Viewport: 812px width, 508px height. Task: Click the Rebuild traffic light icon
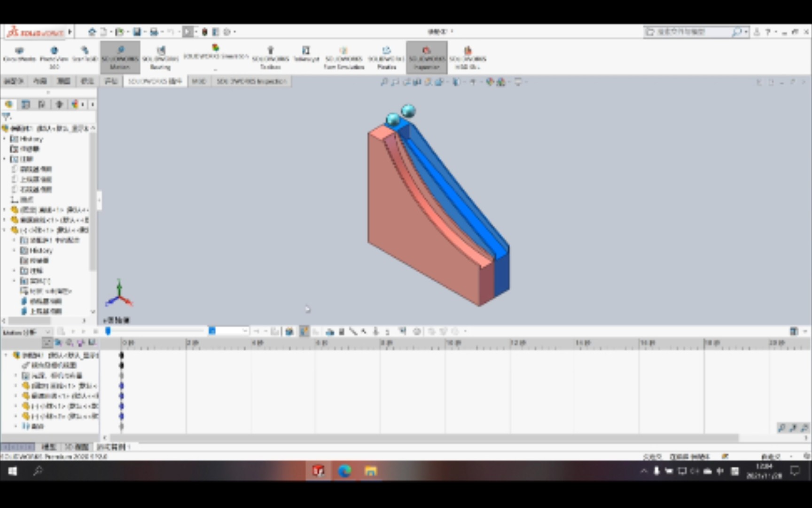click(204, 32)
